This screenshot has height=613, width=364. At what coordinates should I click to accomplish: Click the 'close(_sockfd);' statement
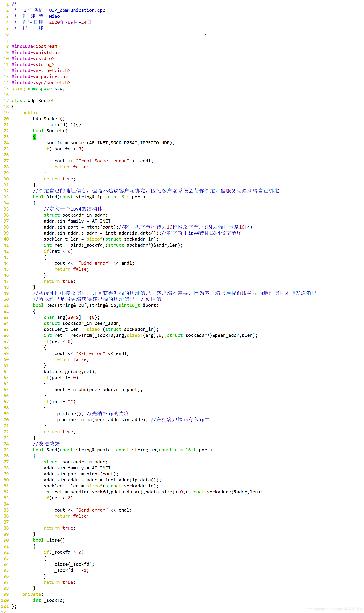point(74,564)
